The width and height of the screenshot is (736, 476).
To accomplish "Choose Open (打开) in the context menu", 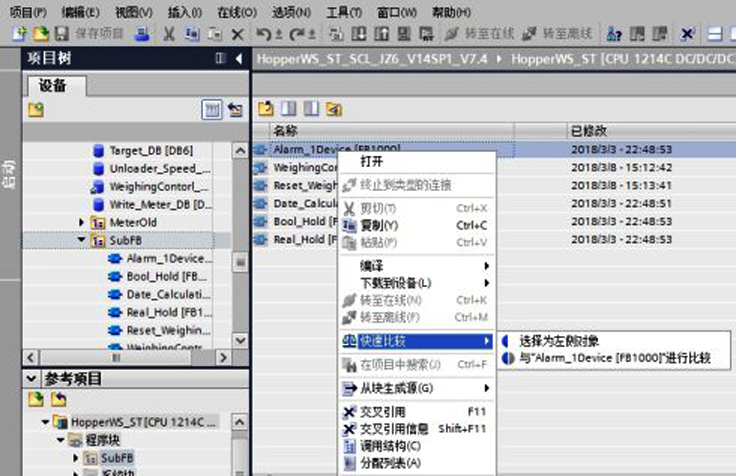I will pos(371,160).
